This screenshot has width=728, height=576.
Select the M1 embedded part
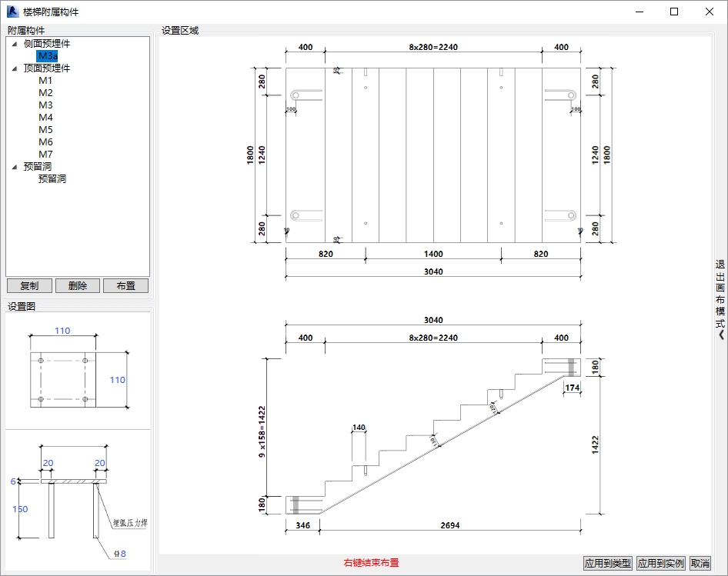(x=45, y=80)
